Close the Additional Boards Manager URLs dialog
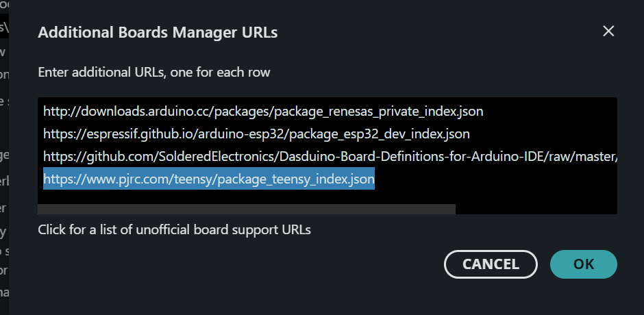This screenshot has height=315, width=644. click(x=608, y=32)
